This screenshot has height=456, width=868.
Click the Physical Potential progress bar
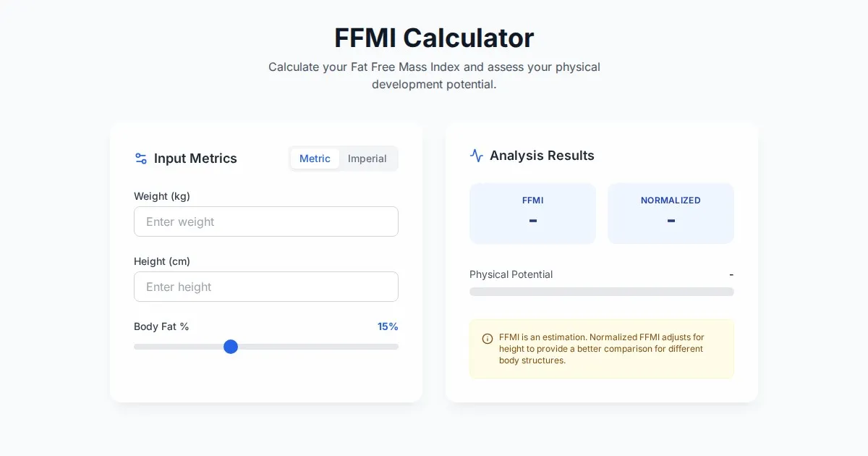point(601,292)
